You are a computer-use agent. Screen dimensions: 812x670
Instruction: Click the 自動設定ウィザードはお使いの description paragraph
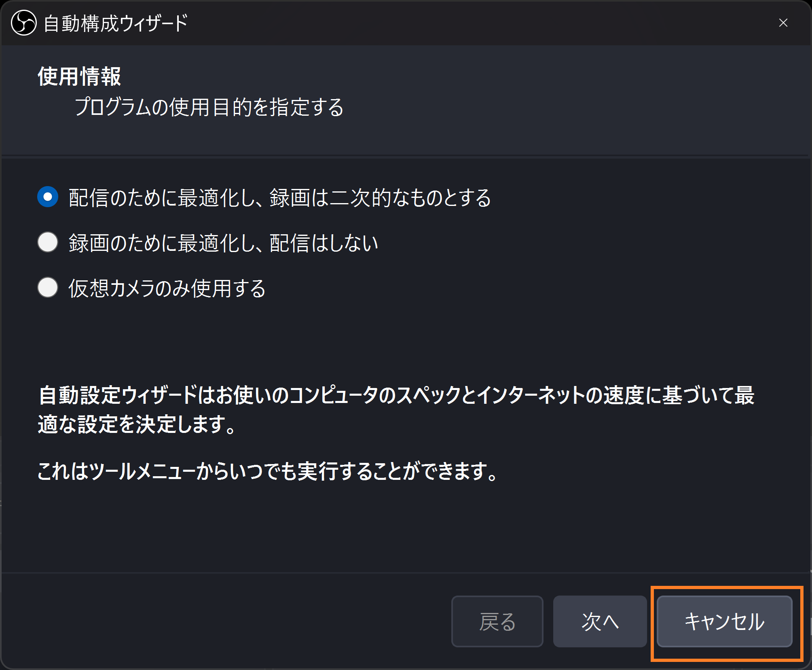396,409
